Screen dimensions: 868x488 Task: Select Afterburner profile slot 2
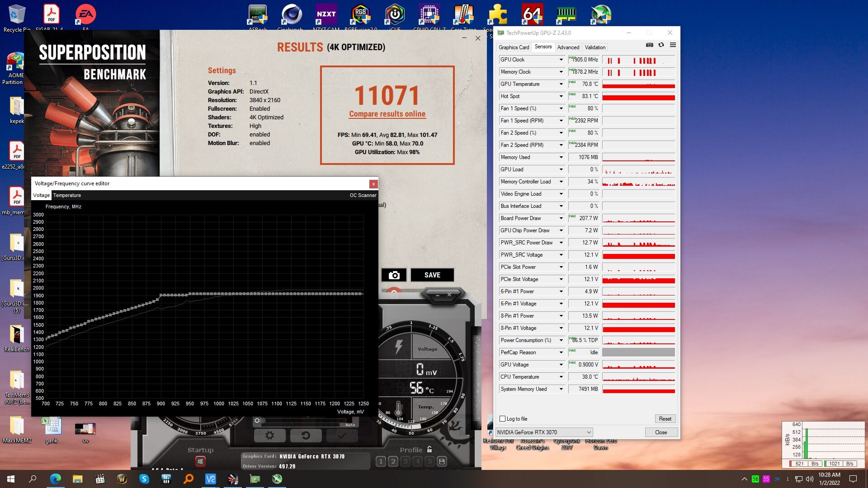[393, 461]
